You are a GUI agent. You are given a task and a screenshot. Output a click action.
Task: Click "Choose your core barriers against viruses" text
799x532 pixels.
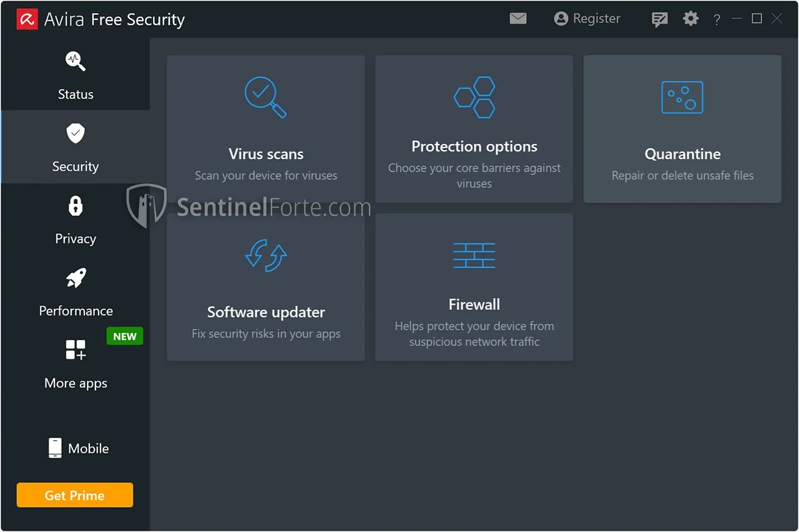click(474, 176)
